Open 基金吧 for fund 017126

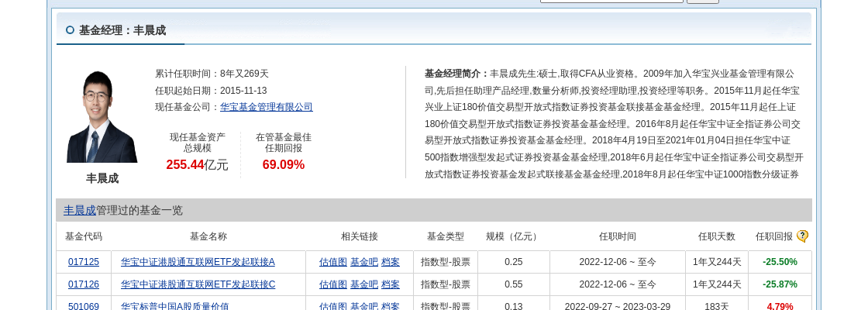363,284
